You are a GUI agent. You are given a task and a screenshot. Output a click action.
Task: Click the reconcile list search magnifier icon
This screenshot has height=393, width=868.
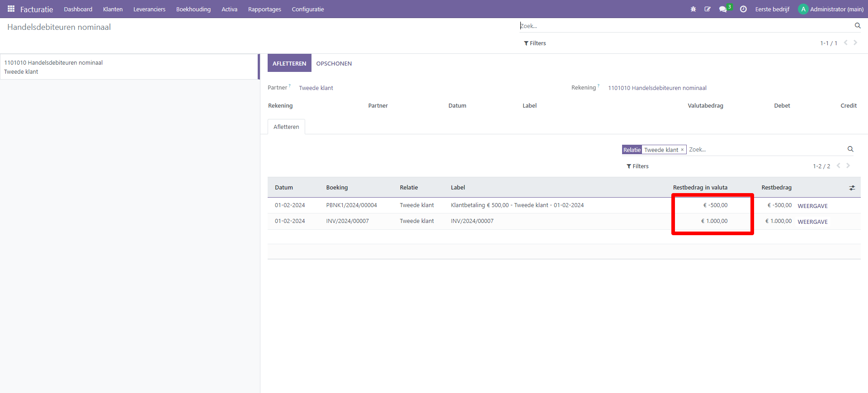pyautogui.click(x=850, y=149)
